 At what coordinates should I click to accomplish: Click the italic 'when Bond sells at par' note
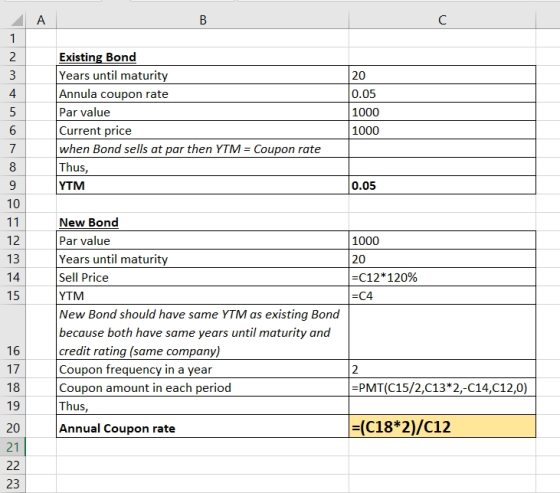(x=202, y=149)
